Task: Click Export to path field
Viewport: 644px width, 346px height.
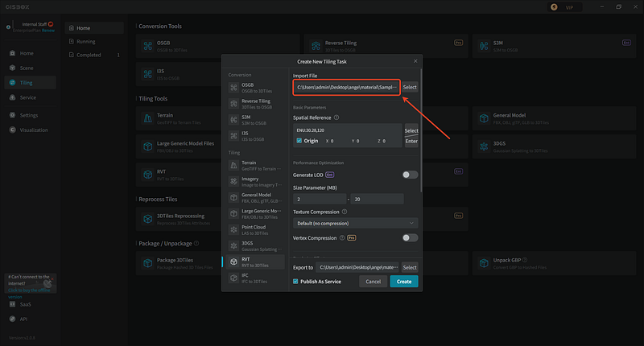Action: (357, 267)
